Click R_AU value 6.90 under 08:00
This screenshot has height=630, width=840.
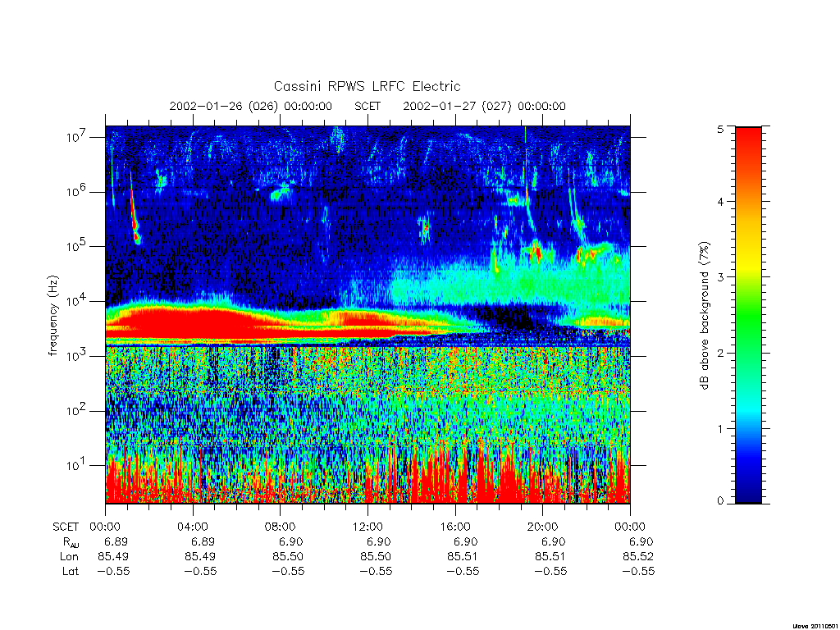(291, 541)
